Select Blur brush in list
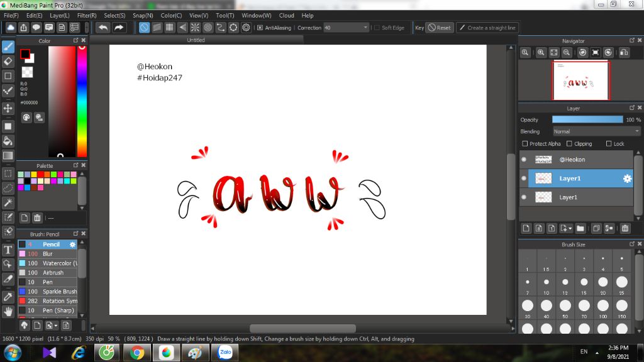 tap(48, 254)
